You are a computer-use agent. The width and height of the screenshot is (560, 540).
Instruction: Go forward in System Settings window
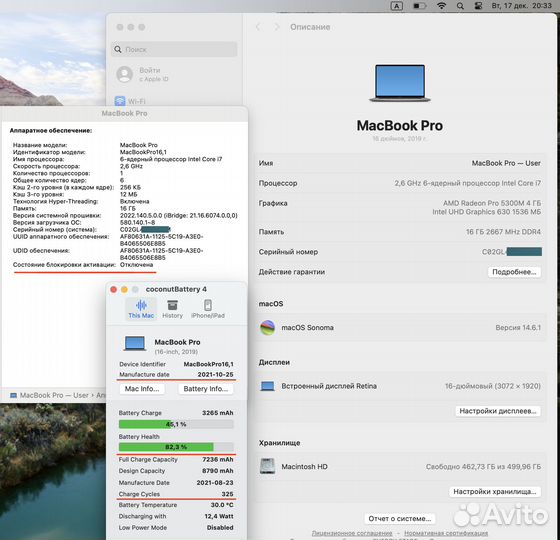click(x=276, y=27)
